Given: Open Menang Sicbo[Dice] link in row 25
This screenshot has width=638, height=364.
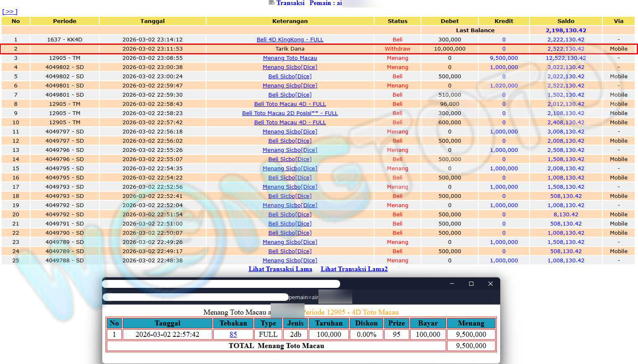Looking at the screenshot, I should point(290,261).
